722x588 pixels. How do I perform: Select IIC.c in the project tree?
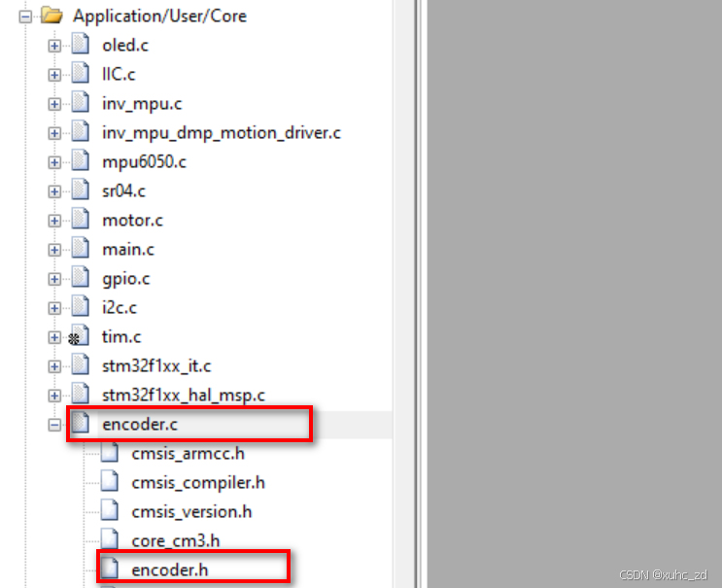[x=119, y=75]
